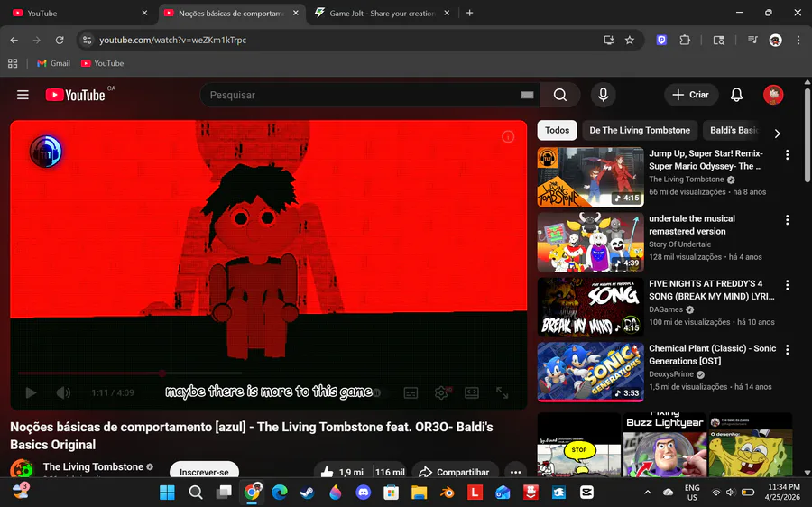Open options for Chemical Plant video
Image resolution: width=812 pixels, height=507 pixels.
coord(787,349)
